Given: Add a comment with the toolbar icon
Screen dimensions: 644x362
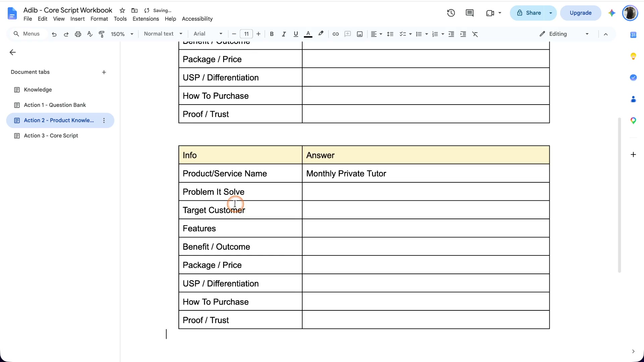Looking at the screenshot, I should click(347, 34).
